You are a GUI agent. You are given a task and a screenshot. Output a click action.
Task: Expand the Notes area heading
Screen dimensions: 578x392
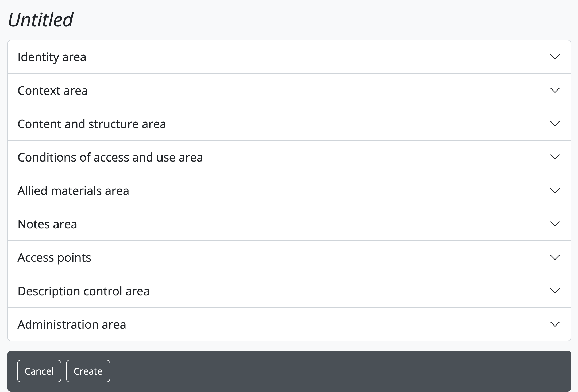(47, 224)
